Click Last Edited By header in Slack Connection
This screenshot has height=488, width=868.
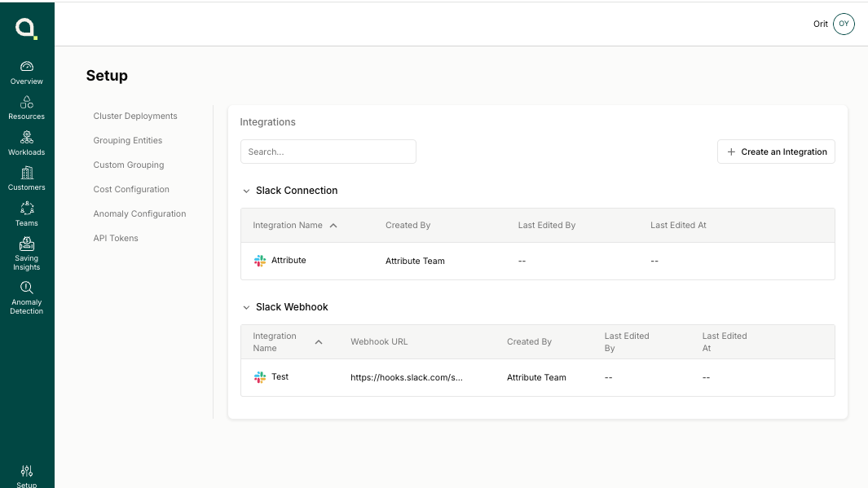click(546, 225)
